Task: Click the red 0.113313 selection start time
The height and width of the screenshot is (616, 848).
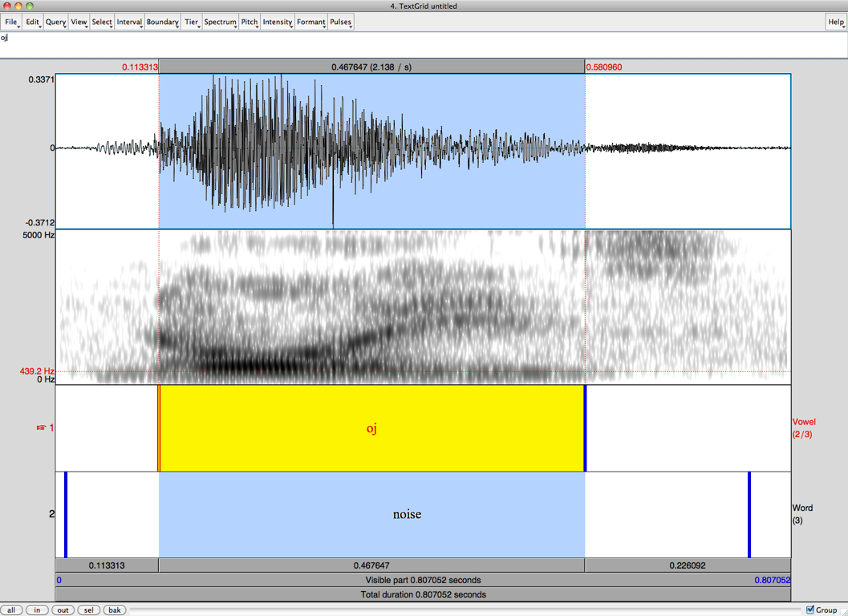Action: (140, 67)
